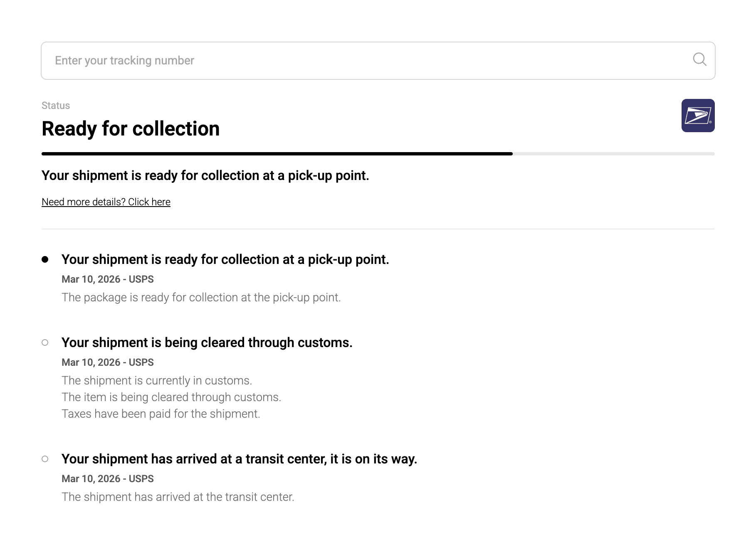Image resolution: width=756 pixels, height=542 pixels.
Task: Click the magnifier inside the tracking search bar
Action: coord(699,60)
